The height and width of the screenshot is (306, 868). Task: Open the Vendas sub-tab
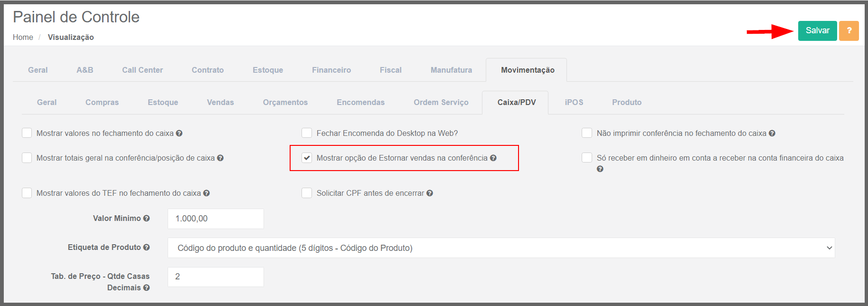tap(220, 103)
